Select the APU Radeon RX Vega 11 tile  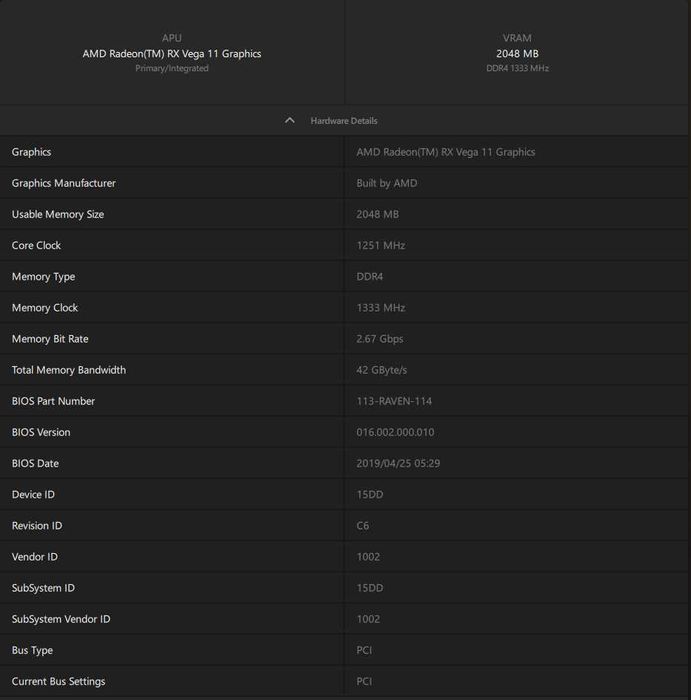pos(172,53)
